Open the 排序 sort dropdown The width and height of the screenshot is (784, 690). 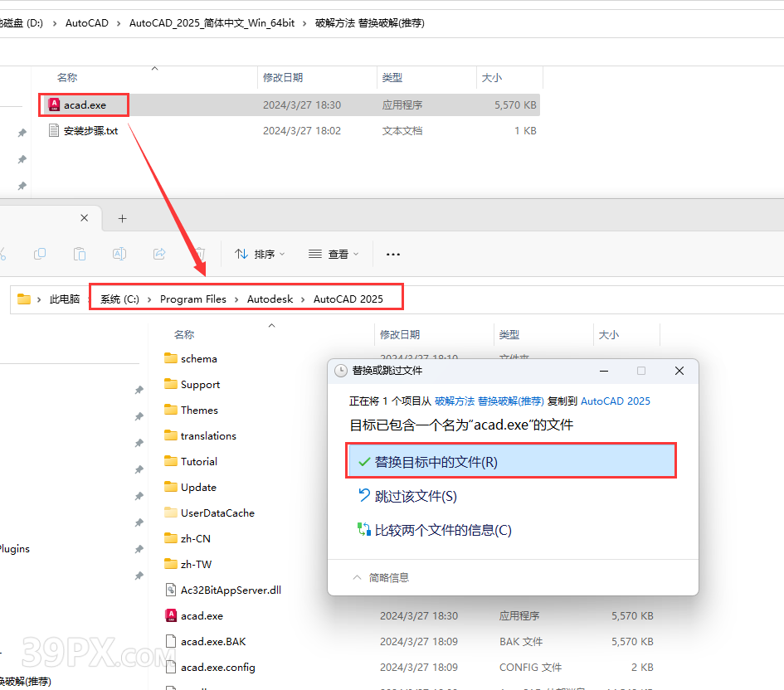coord(260,255)
